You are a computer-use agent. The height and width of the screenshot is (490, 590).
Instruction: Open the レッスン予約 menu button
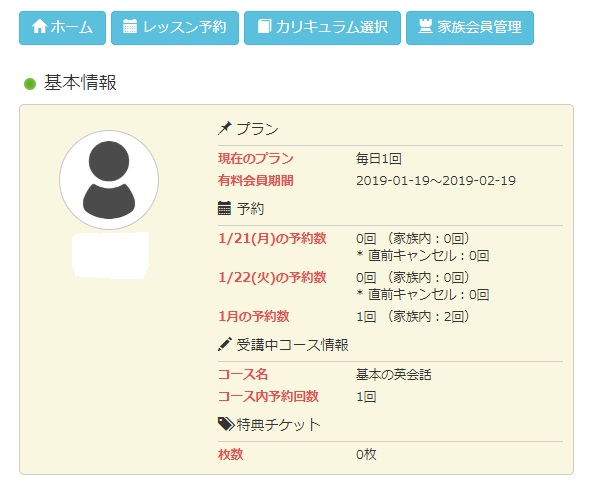click(x=175, y=28)
